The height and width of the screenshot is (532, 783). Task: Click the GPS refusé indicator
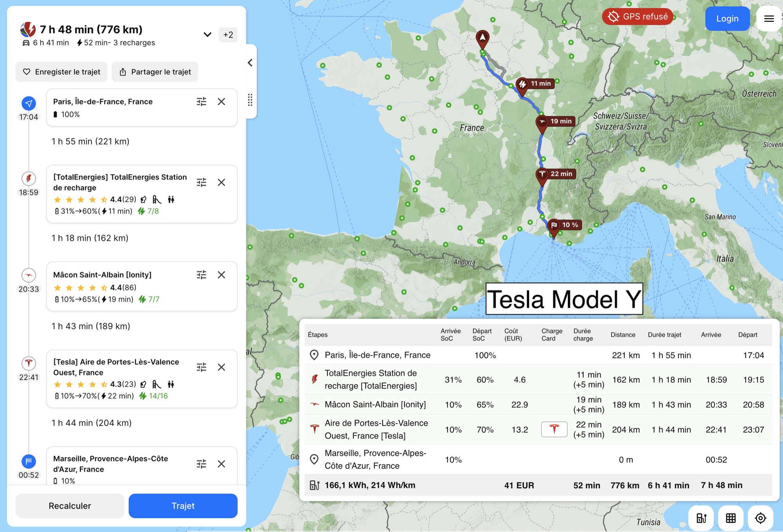(x=638, y=16)
